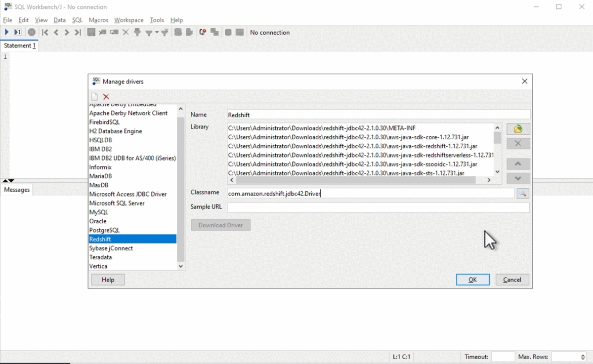
Task: Open the Macros menu
Action: pyautogui.click(x=98, y=20)
